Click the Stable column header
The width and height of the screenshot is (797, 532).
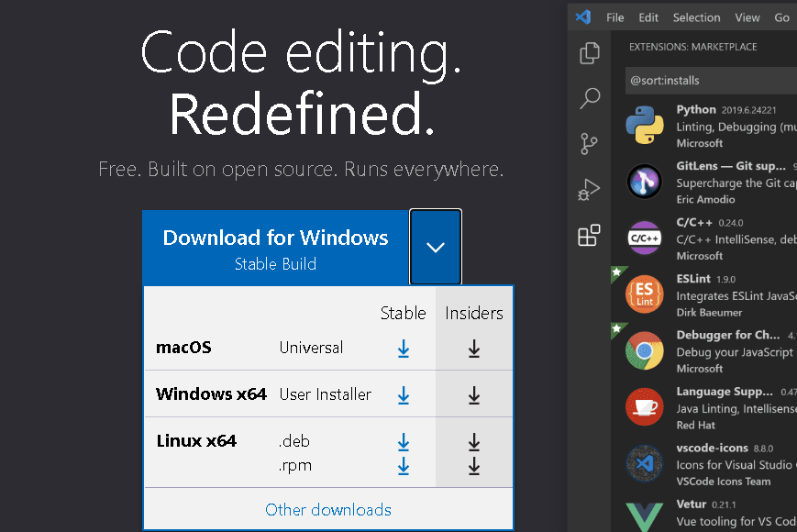pyautogui.click(x=403, y=313)
